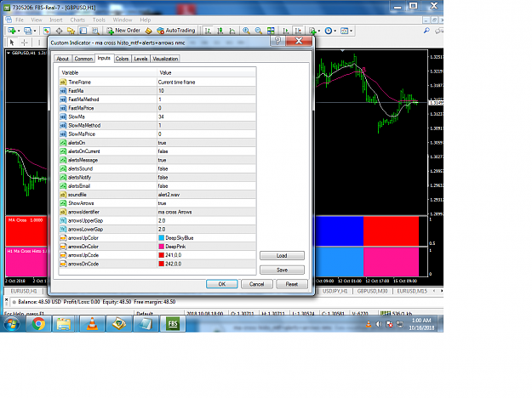Click the Reset button
This screenshot has width=532, height=398.
click(292, 284)
